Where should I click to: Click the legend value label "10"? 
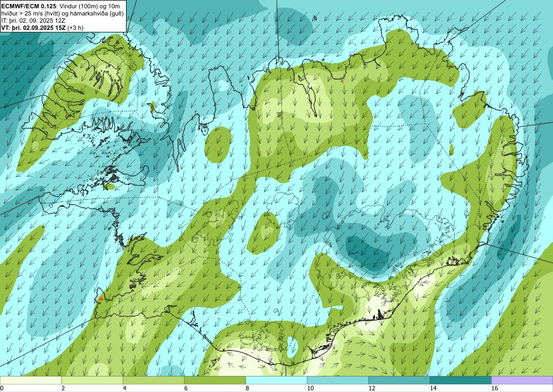[x=310, y=388]
